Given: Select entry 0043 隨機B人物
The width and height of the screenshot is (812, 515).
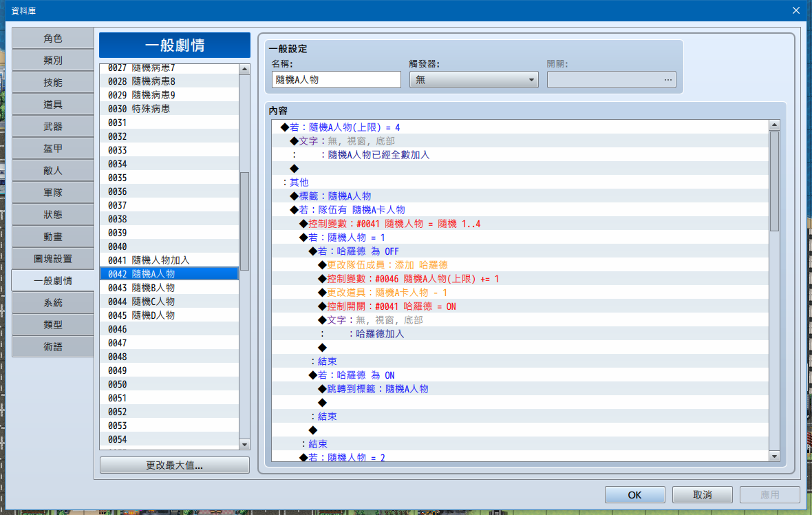Looking at the screenshot, I should (169, 288).
